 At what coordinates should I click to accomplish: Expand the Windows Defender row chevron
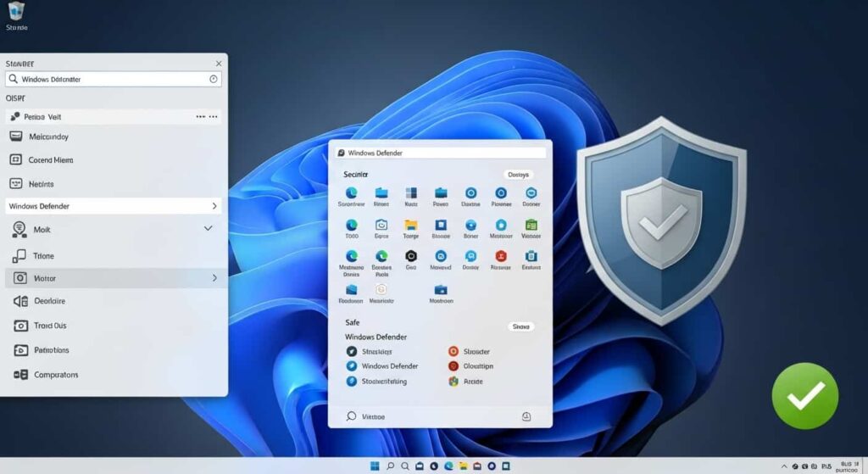point(214,206)
